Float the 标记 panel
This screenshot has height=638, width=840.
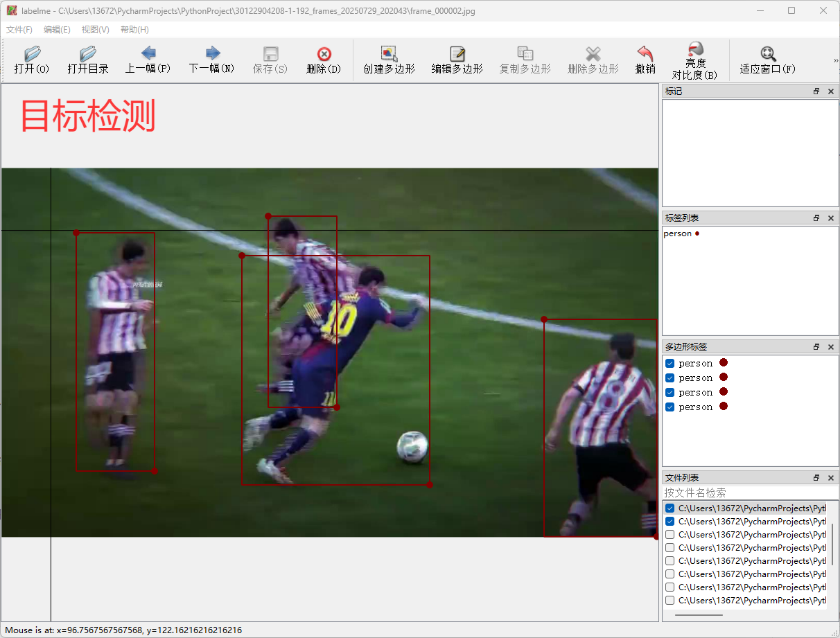tap(816, 91)
